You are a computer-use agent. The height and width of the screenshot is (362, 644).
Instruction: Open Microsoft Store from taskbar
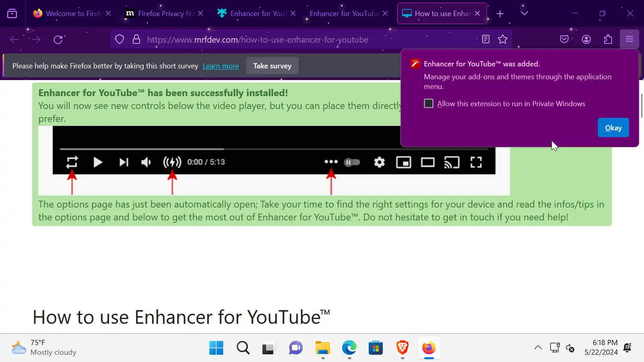[x=376, y=348]
